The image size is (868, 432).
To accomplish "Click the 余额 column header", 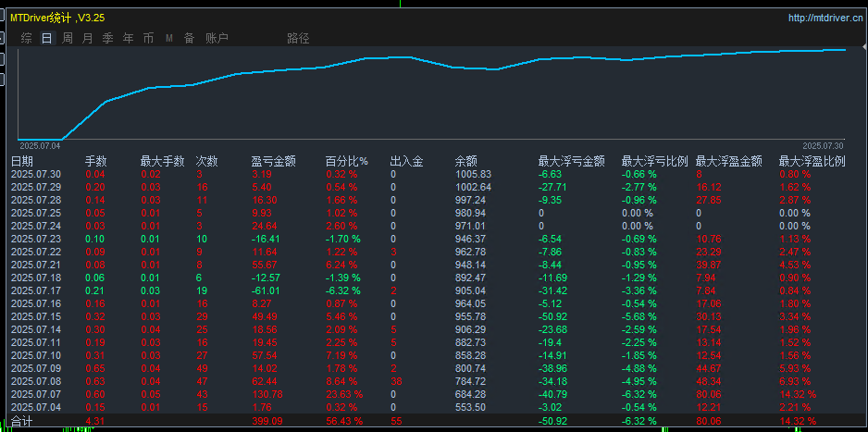I will (x=465, y=162).
